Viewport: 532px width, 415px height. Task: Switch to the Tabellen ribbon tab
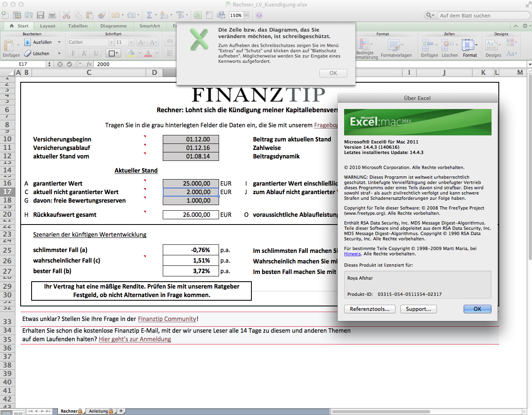pos(78,26)
